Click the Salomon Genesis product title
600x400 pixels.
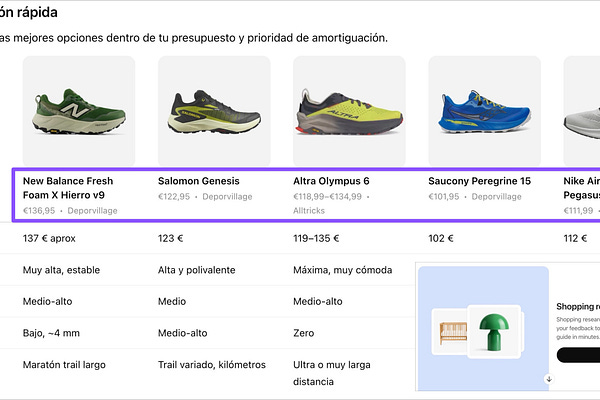pyautogui.click(x=199, y=181)
